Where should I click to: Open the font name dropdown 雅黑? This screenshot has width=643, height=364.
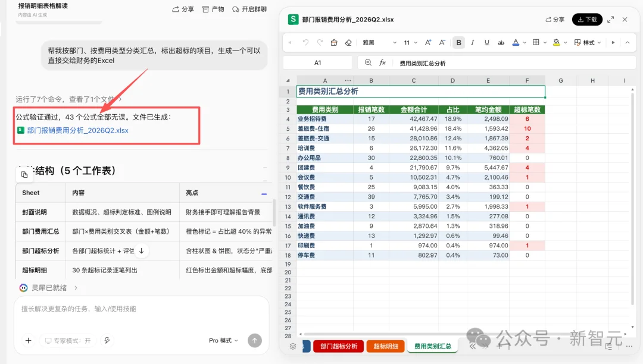pyautogui.click(x=379, y=43)
